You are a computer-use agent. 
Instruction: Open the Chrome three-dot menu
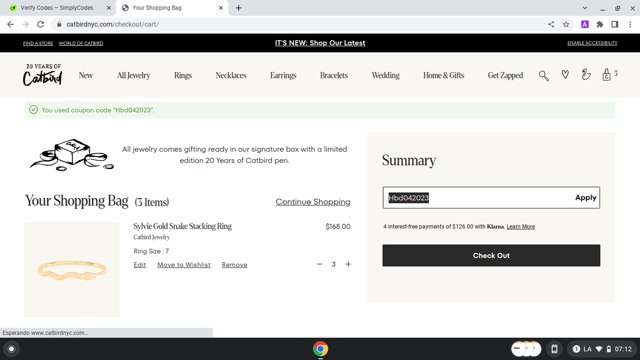pyautogui.click(x=630, y=24)
